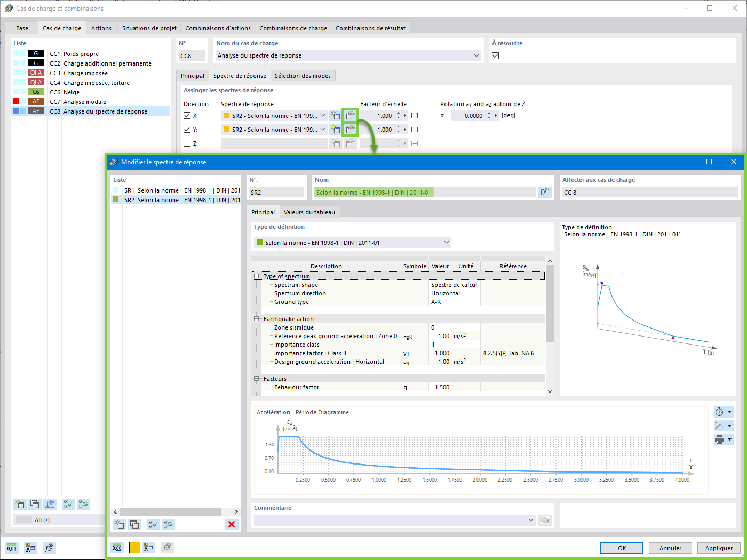Image resolution: width=747 pixels, height=560 pixels.
Task: Open Combinaisons de résultat tab
Action: tap(370, 28)
